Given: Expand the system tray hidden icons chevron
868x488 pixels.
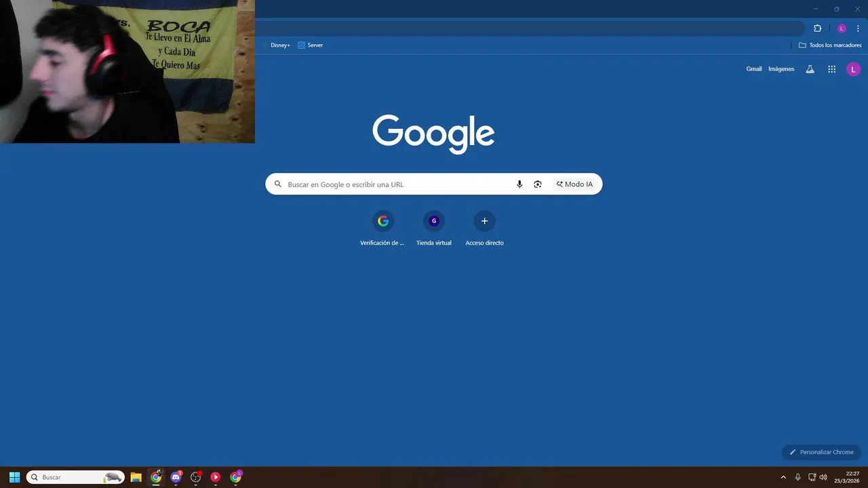Looking at the screenshot, I should (783, 477).
